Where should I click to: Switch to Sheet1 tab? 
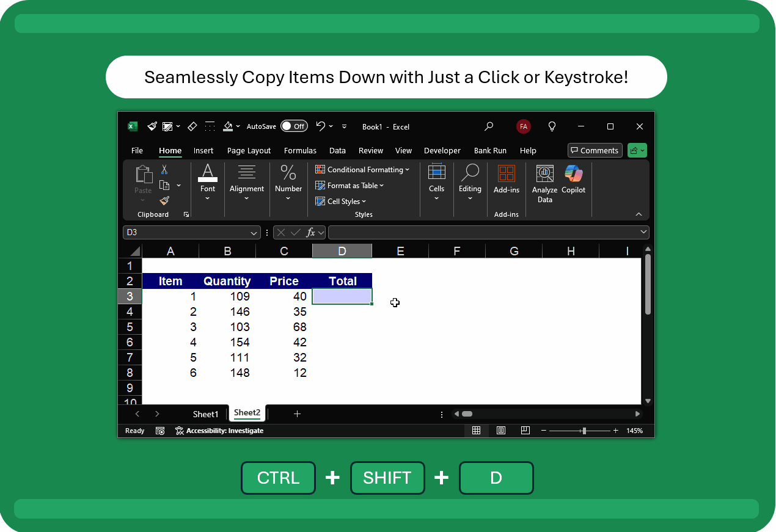click(x=205, y=414)
